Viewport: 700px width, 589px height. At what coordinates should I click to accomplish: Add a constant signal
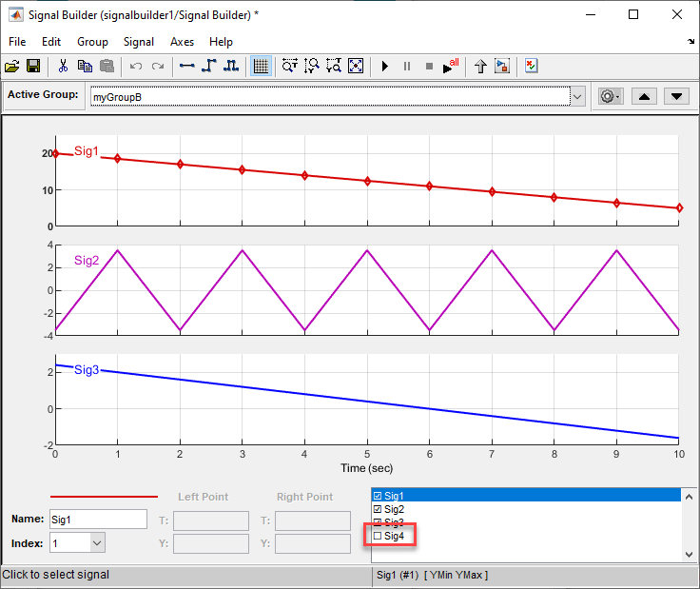coord(186,67)
